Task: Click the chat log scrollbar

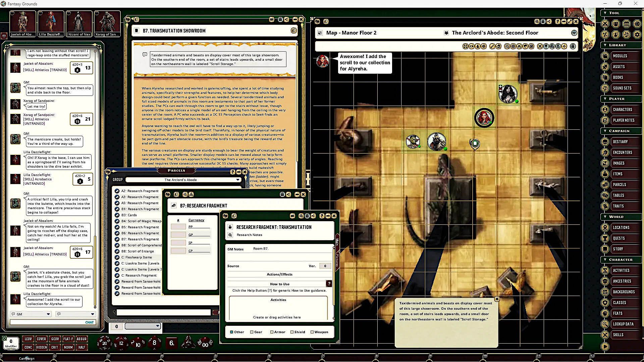Action: tap(95, 271)
